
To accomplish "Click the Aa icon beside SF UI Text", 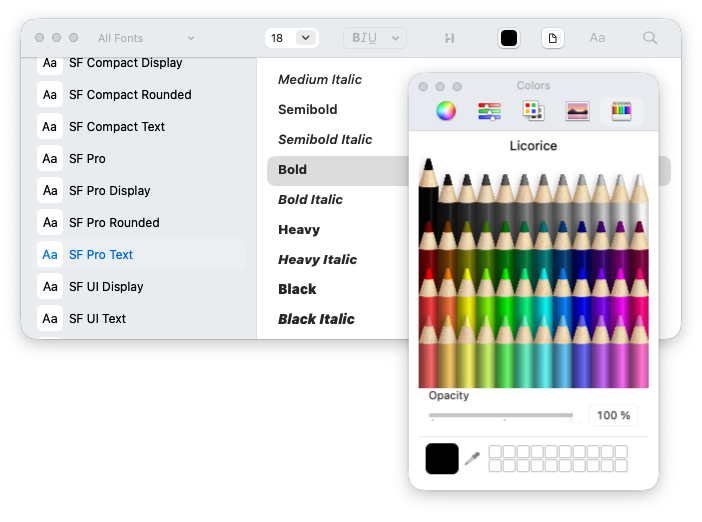I will [x=50, y=319].
